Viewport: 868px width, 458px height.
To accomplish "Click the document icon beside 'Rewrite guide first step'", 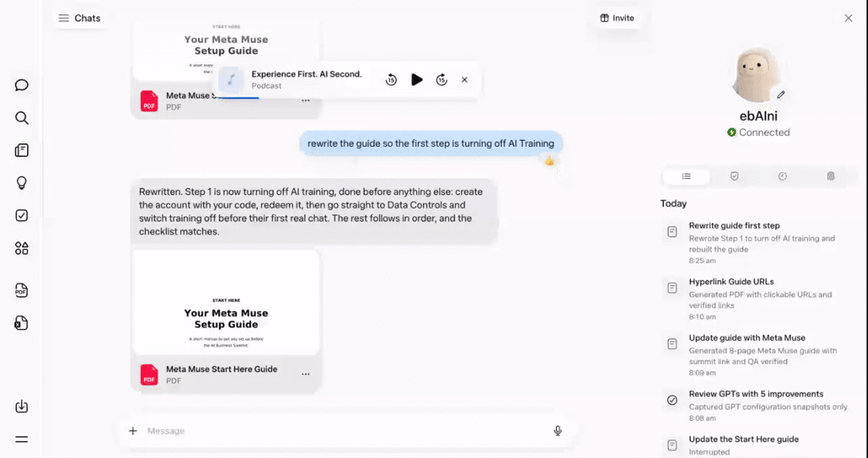I will pos(672,232).
